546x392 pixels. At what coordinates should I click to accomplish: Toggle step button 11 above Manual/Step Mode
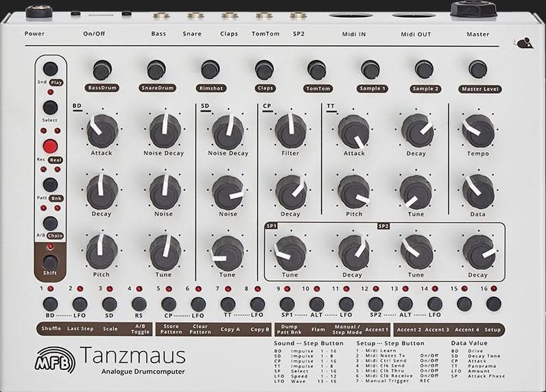tap(346, 304)
